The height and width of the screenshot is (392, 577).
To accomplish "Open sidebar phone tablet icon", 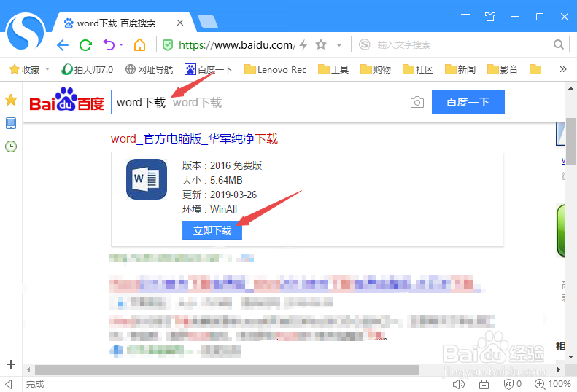I will click(x=11, y=123).
